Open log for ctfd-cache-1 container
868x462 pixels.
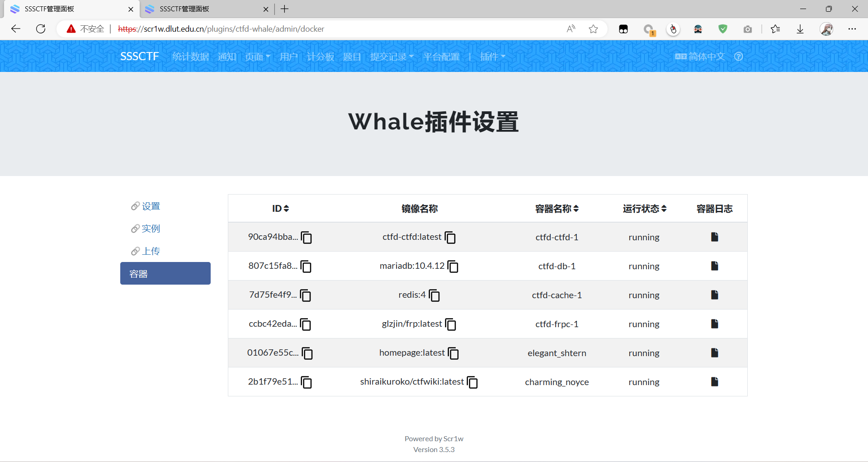714,295
